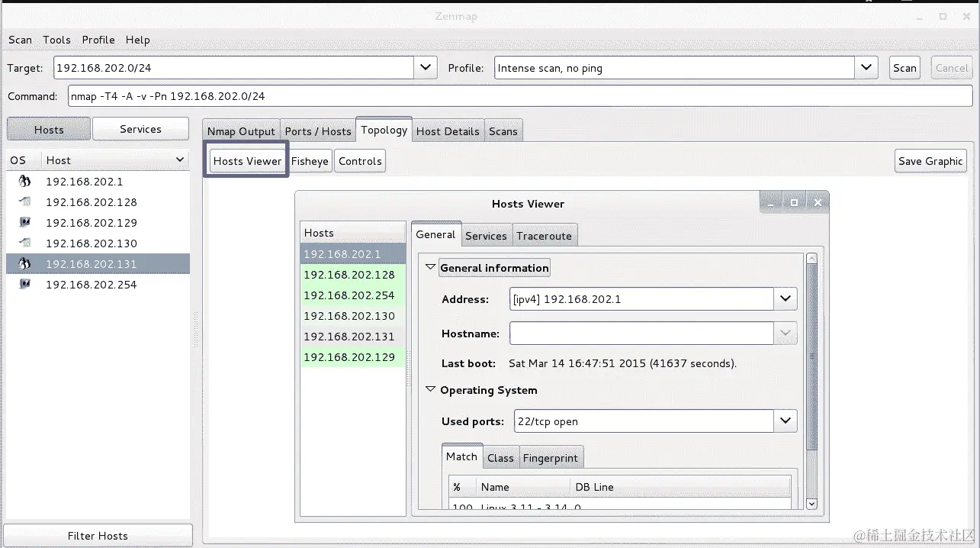
Task: Switch to the Topology tab
Action: tap(384, 130)
